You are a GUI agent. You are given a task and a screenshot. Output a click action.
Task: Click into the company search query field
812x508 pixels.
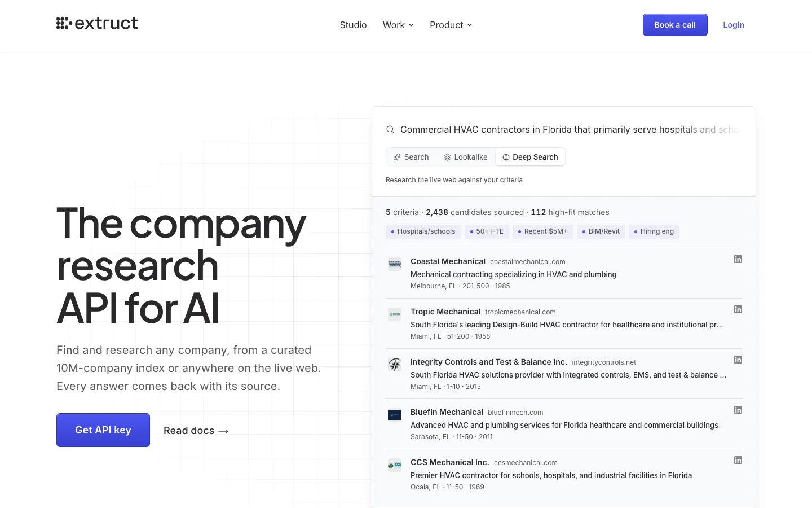[570, 130]
